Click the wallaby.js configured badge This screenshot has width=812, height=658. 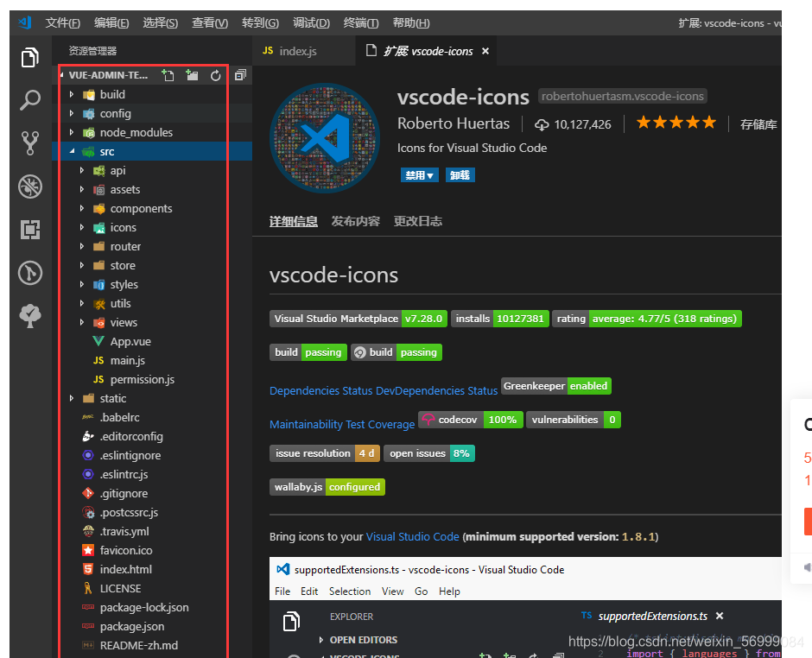327,487
